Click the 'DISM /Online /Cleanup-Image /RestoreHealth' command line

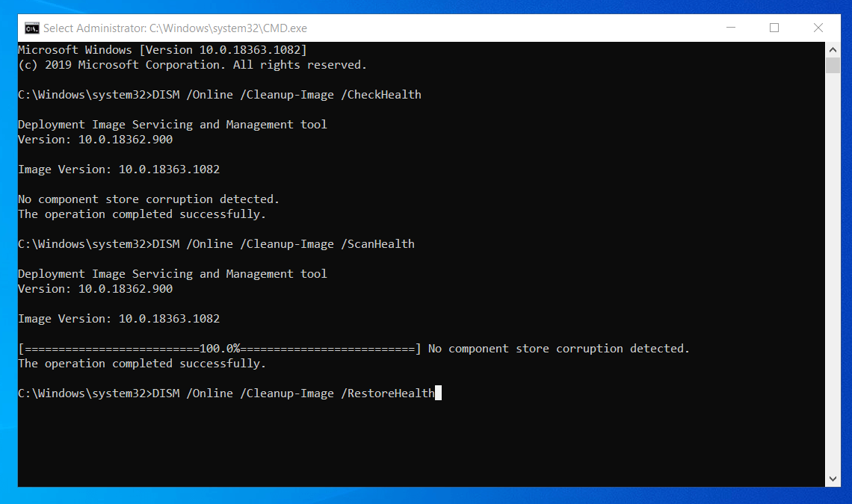tap(226, 393)
